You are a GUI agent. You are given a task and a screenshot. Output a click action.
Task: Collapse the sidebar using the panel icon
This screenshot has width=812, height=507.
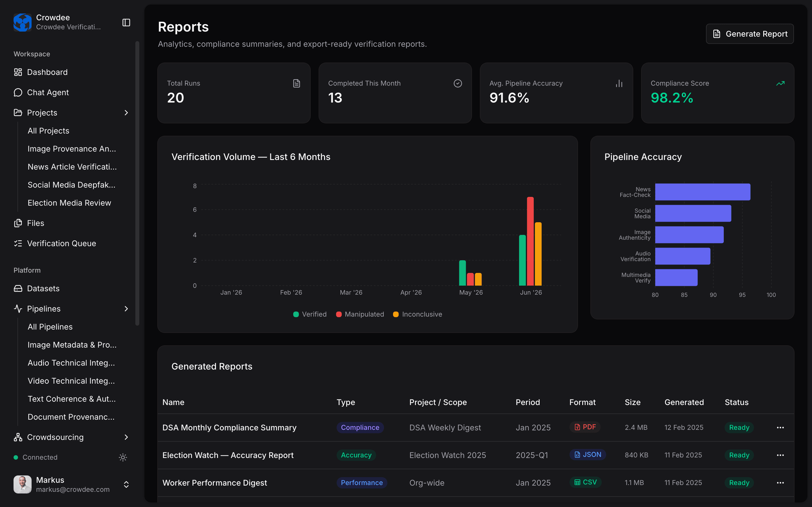coord(126,23)
